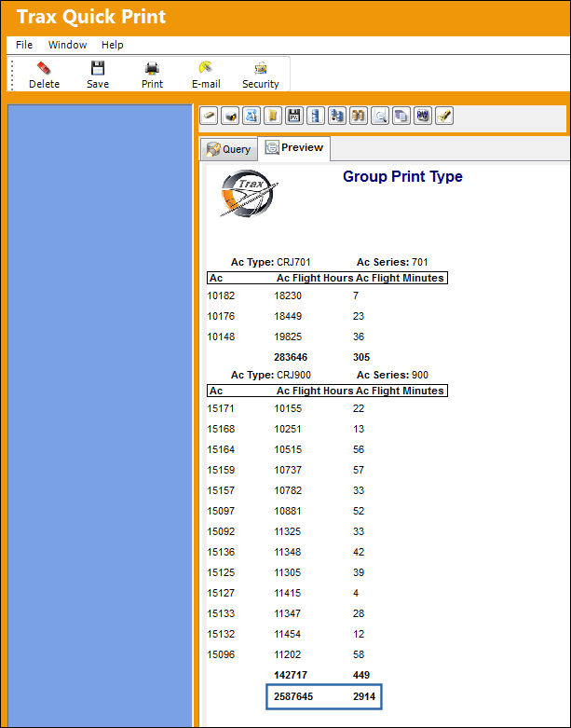Click grand total hours 2587645

[293, 696]
